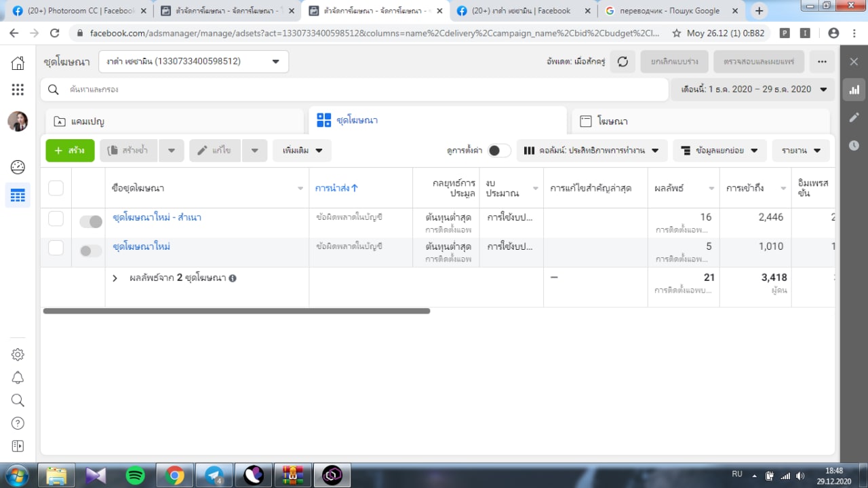The height and width of the screenshot is (488, 868).
Task: Open the settings gear in the sidebar
Action: pyautogui.click(x=18, y=354)
